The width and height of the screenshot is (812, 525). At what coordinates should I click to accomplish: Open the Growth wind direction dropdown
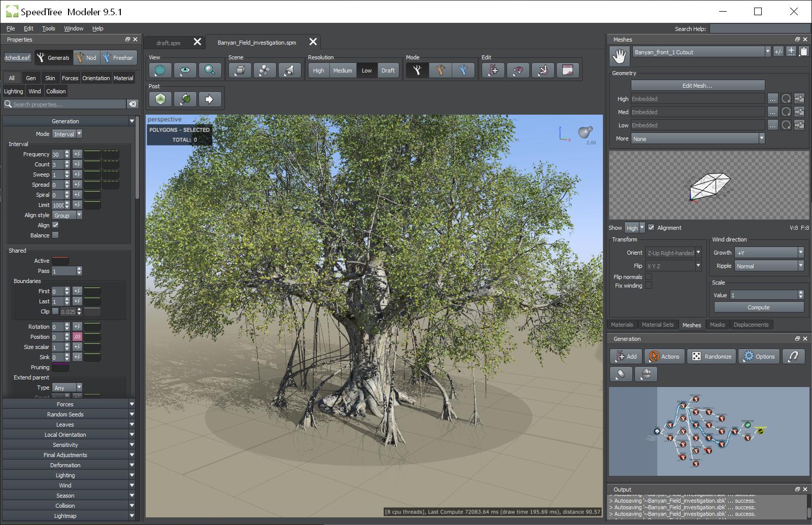pyautogui.click(x=769, y=253)
